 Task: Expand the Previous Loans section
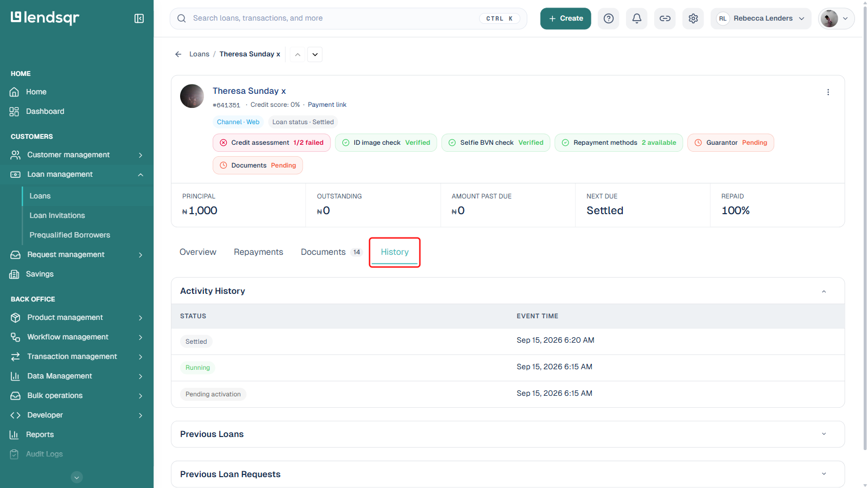pyautogui.click(x=824, y=434)
